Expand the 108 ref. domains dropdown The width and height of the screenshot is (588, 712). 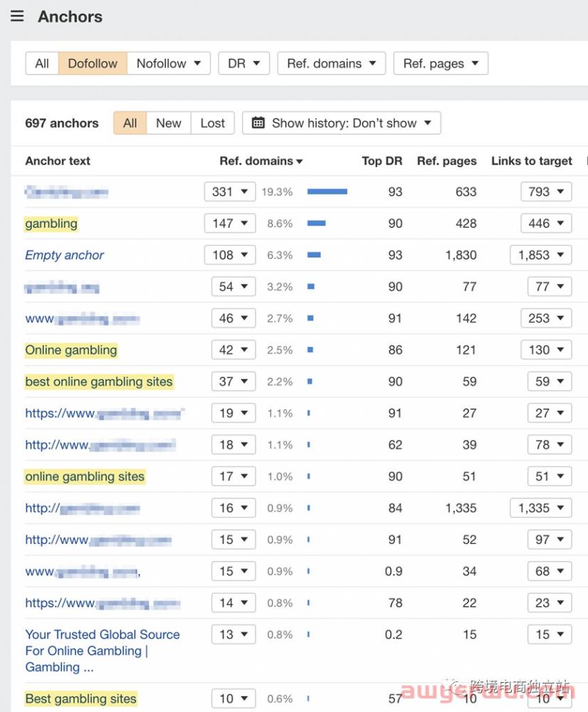(x=230, y=255)
